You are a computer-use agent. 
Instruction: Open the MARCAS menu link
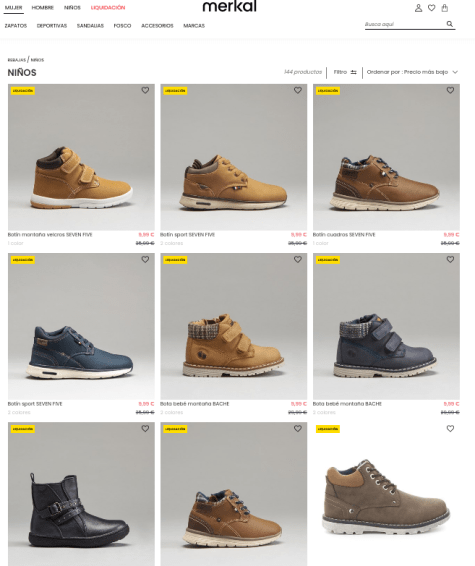point(194,26)
